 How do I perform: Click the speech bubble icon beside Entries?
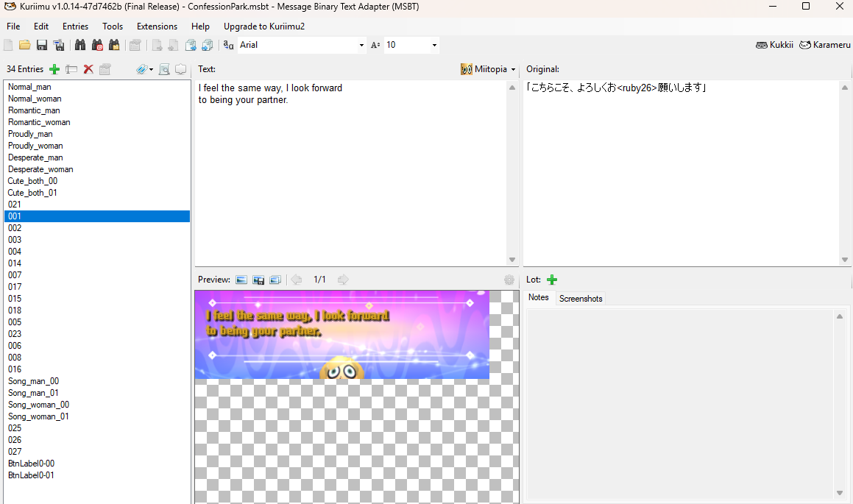click(x=180, y=69)
